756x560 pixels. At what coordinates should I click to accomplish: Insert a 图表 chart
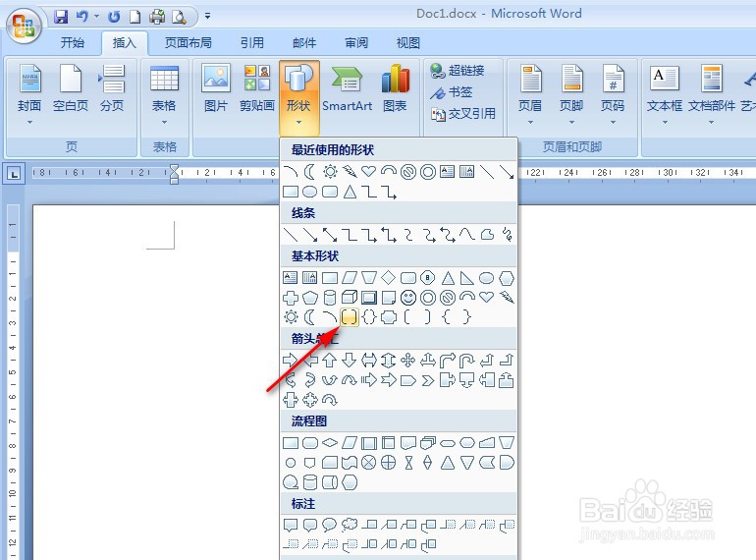coord(395,88)
